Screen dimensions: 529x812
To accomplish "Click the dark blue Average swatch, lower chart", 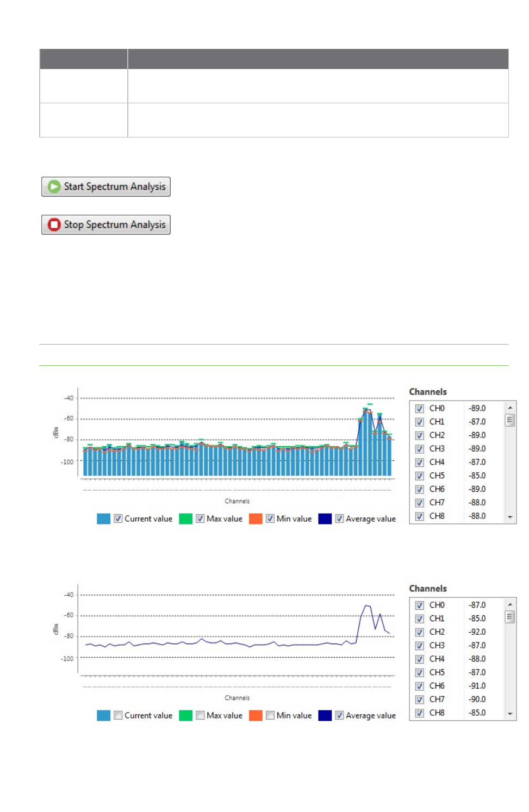I will [325, 715].
